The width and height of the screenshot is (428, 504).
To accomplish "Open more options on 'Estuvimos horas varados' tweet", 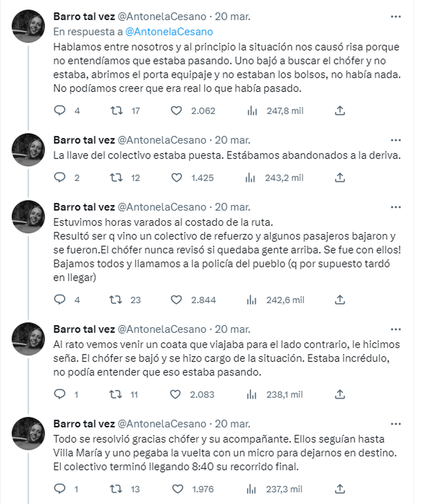I will [396, 207].
